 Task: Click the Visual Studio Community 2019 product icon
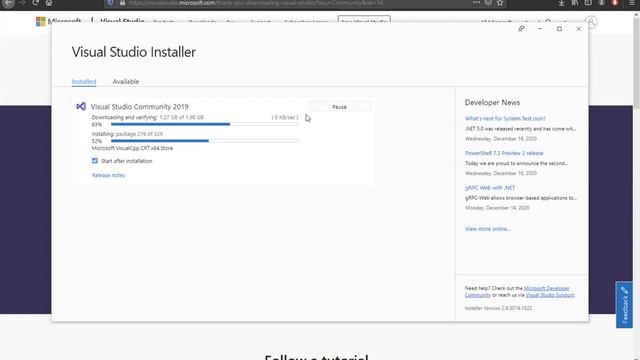pyautogui.click(x=81, y=107)
